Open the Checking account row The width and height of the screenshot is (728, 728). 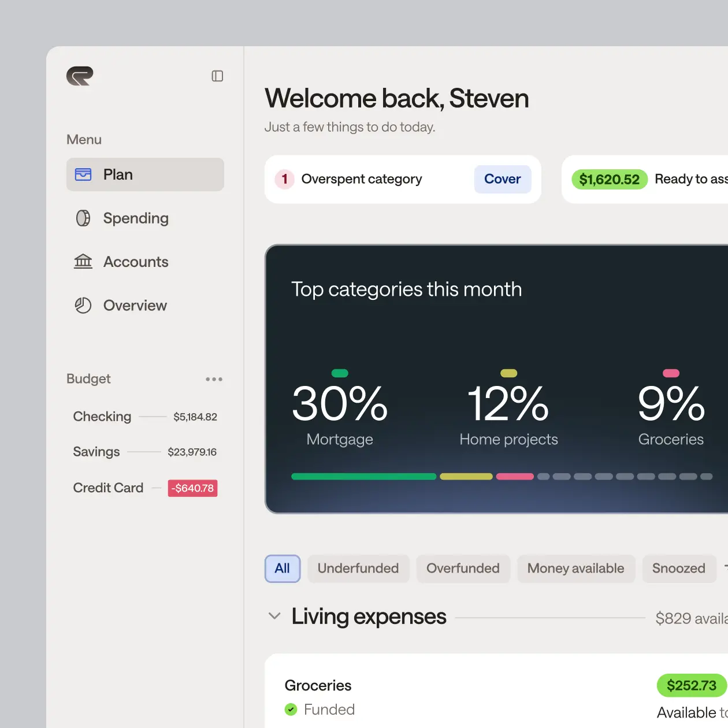pyautogui.click(x=145, y=417)
